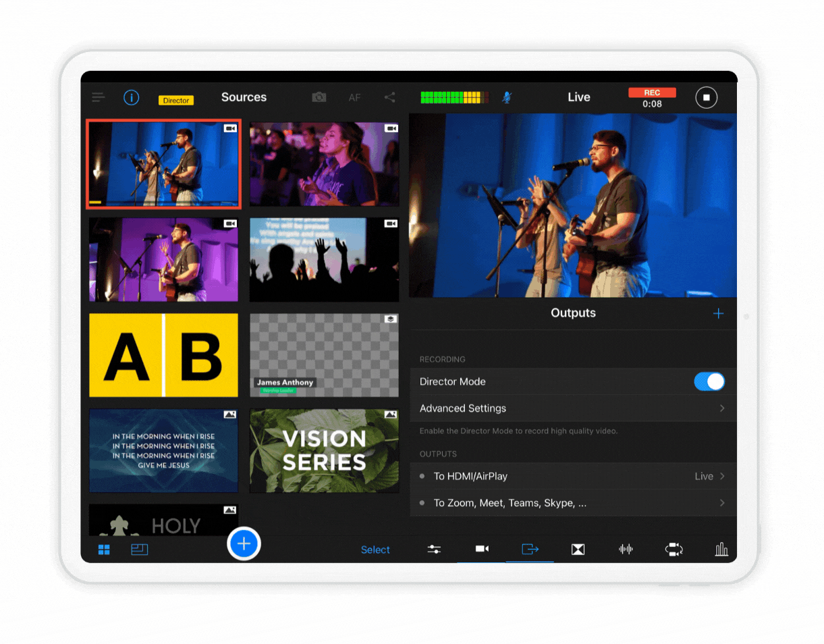Expand To Zoom, Meet, Teams, Skype output
The width and height of the screenshot is (824, 644).
pyautogui.click(x=573, y=503)
